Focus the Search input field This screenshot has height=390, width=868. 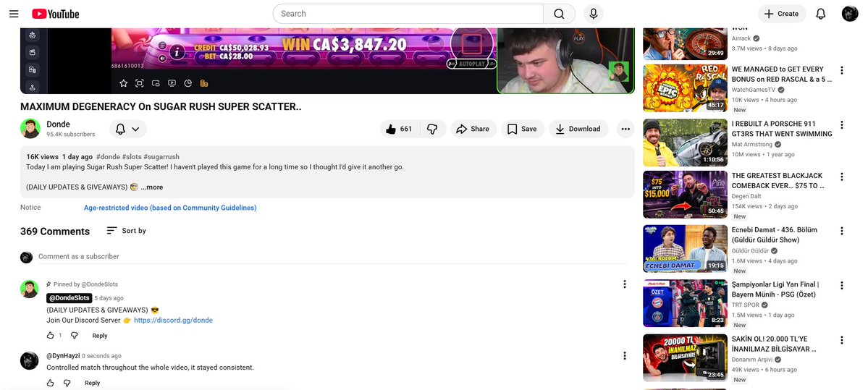click(x=408, y=14)
